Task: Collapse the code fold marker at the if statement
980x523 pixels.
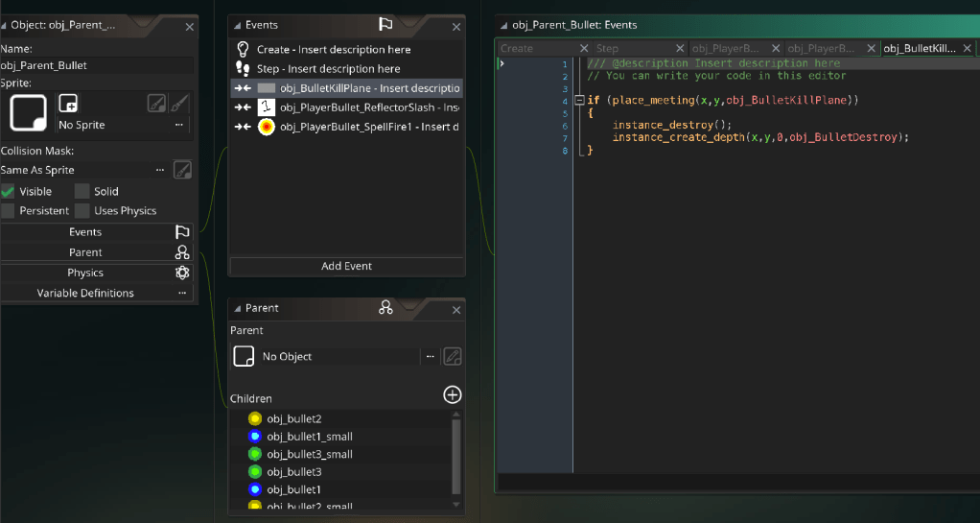Action: point(579,100)
